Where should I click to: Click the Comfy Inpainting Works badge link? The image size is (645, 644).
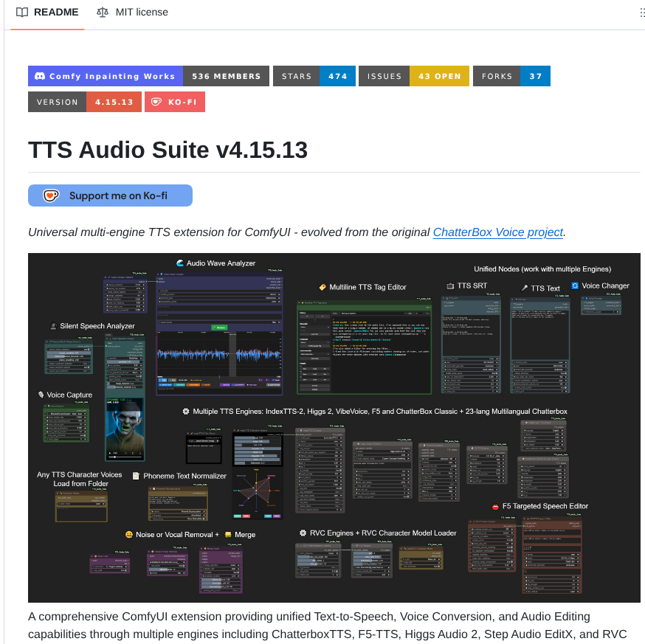(105, 76)
